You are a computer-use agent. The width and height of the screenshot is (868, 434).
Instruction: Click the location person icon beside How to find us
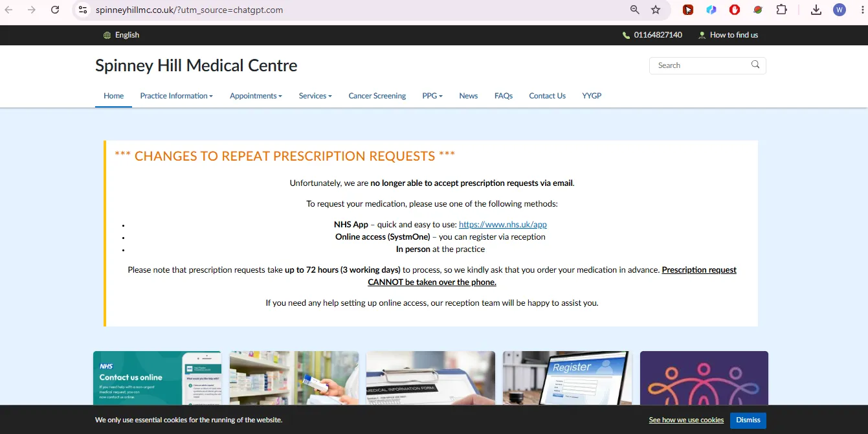pos(702,35)
